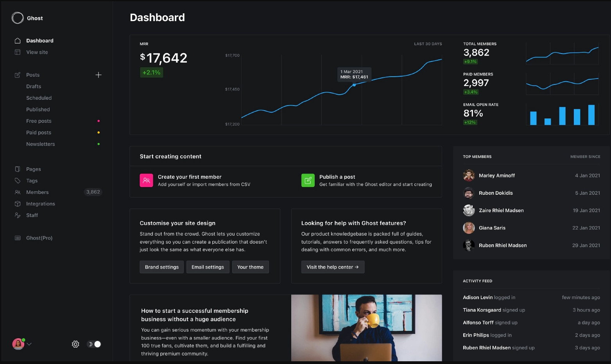
Task: Open the Your theme button
Action: [250, 267]
